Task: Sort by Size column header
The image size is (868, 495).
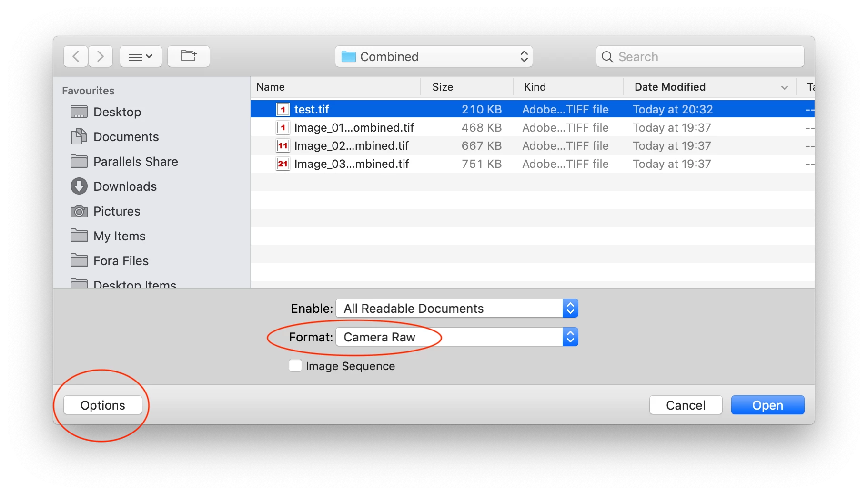Action: (x=467, y=87)
